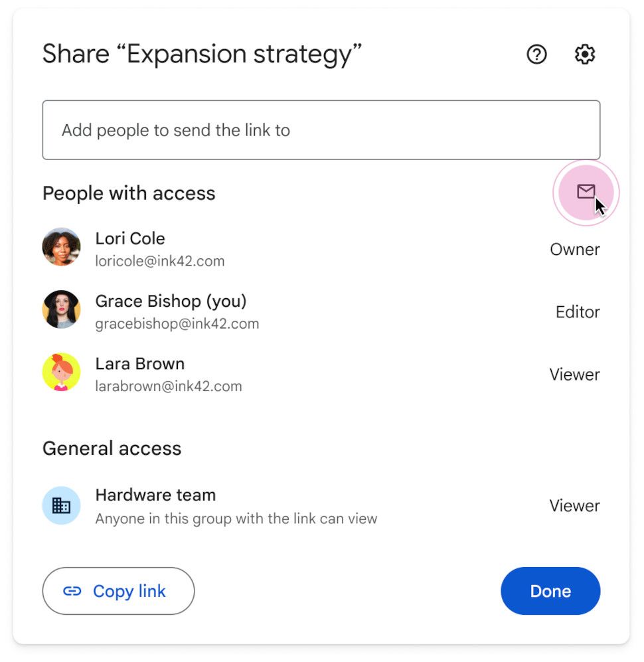
Task: Click the Hardware team organization icon
Action: [x=61, y=505]
